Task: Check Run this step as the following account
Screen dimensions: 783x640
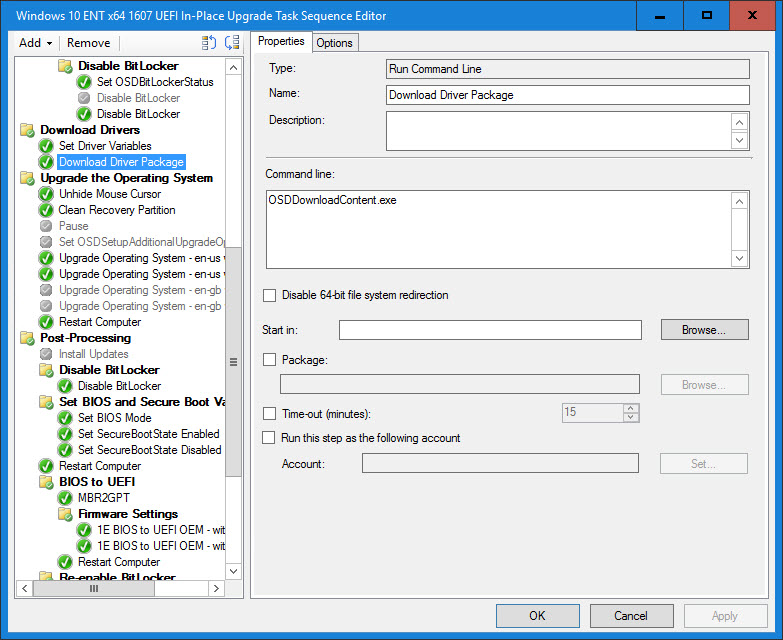Action: tap(269, 438)
